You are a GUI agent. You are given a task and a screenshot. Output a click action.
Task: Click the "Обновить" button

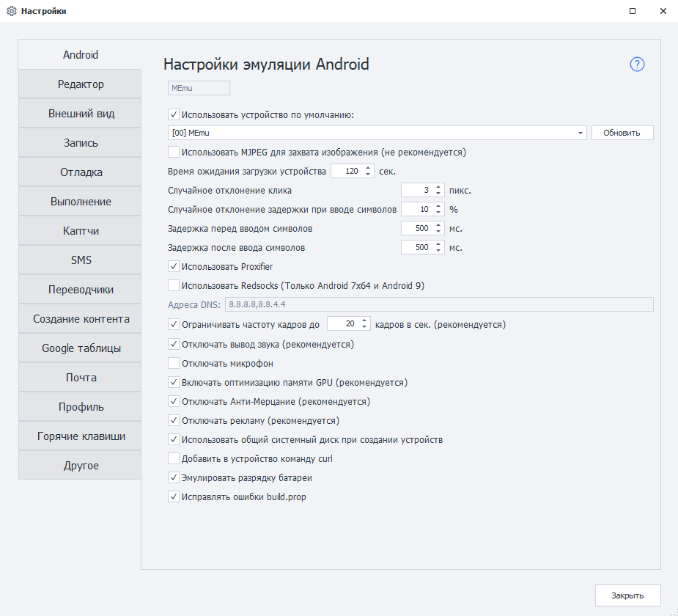click(x=622, y=133)
